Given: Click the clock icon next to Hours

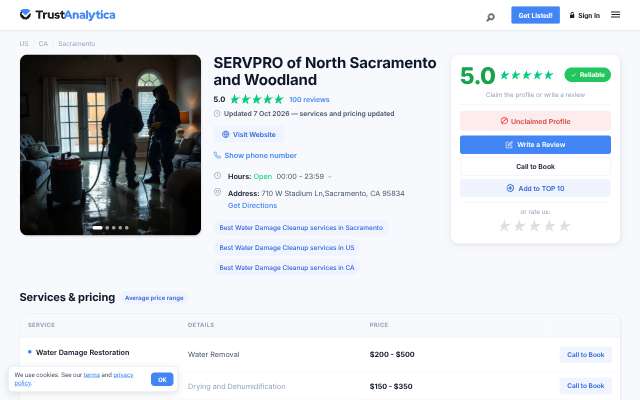Looking at the screenshot, I should (217, 176).
